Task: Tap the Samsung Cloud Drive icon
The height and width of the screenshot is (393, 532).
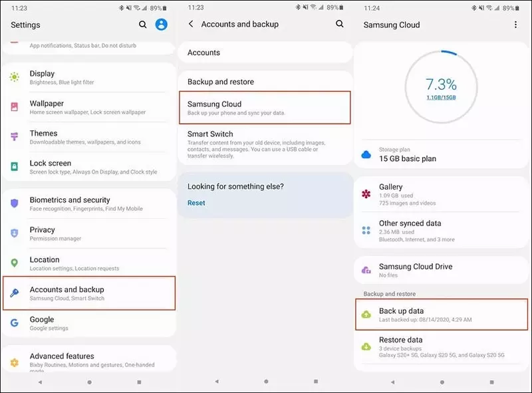Action: (x=366, y=270)
